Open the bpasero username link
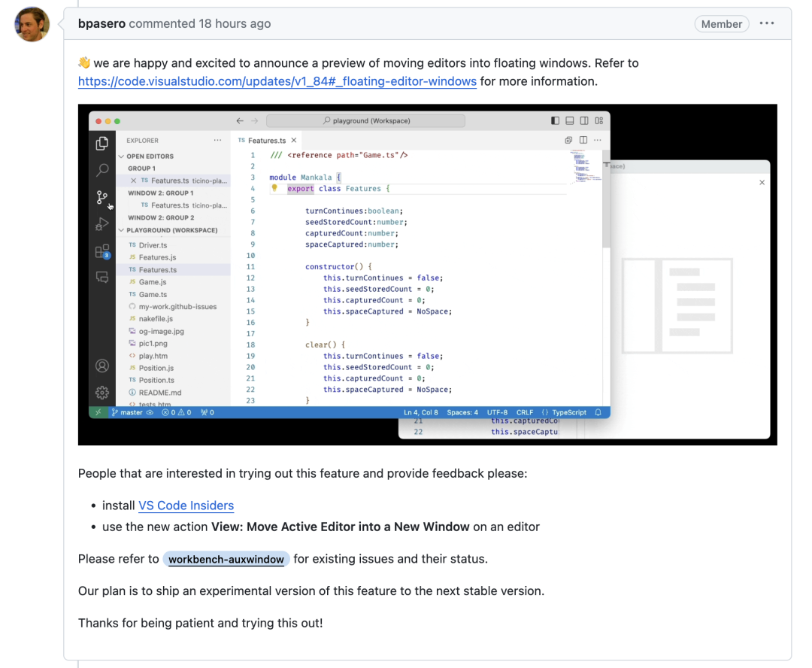The image size is (812, 668). 101,23
